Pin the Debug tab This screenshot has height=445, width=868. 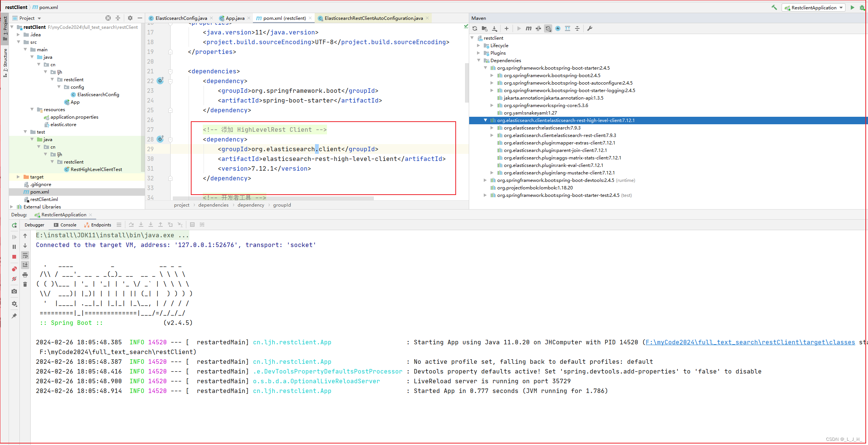tap(14, 316)
